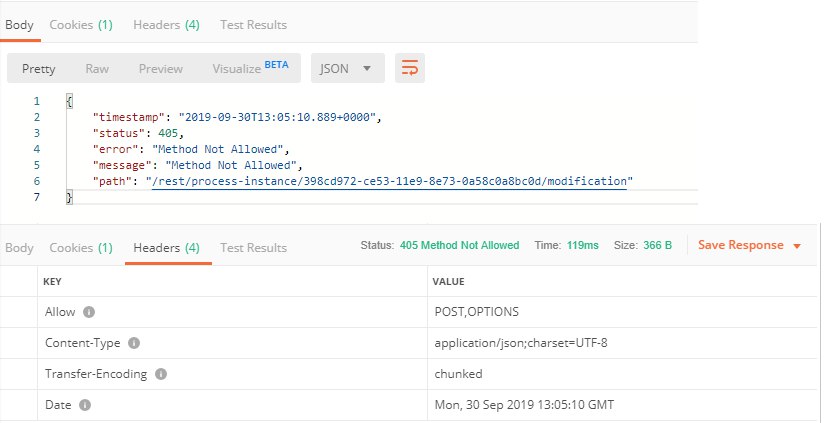Viewport: 824px width, 423px height.
Task: Collapse JSON object at line 1 brace
Action: click(x=69, y=101)
